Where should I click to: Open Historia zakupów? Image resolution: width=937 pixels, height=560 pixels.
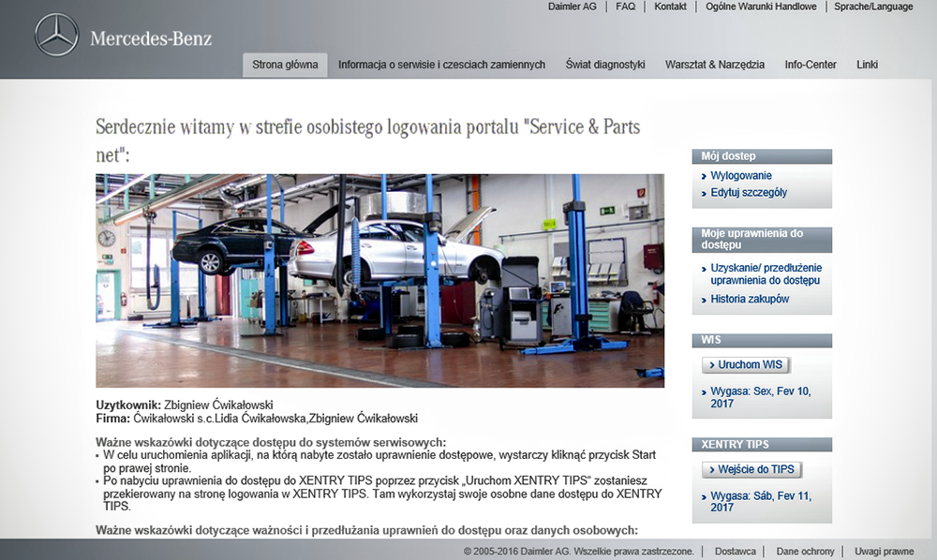(x=750, y=299)
